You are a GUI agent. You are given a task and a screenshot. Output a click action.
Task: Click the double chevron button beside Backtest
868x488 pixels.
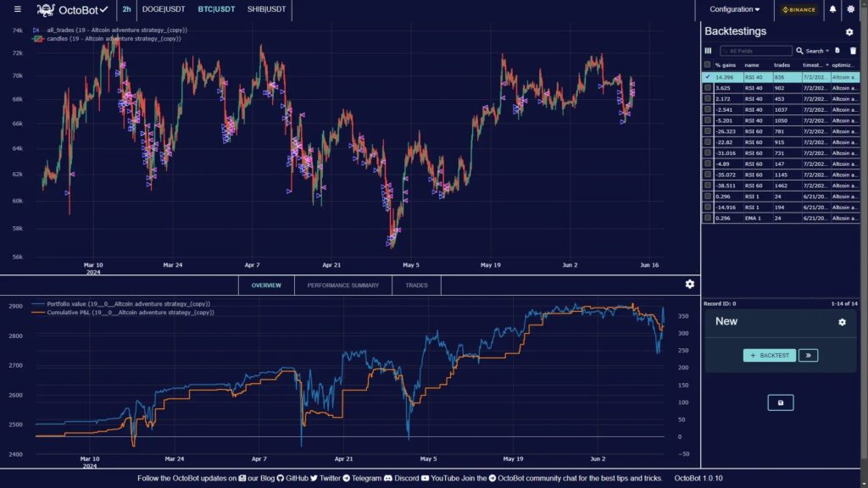point(808,355)
